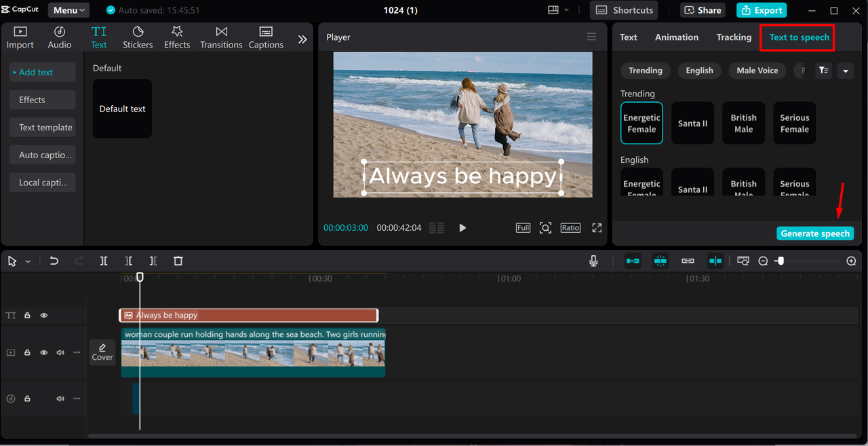Open the CapCut Menu dropdown
The height and width of the screenshot is (446, 868).
pos(68,10)
